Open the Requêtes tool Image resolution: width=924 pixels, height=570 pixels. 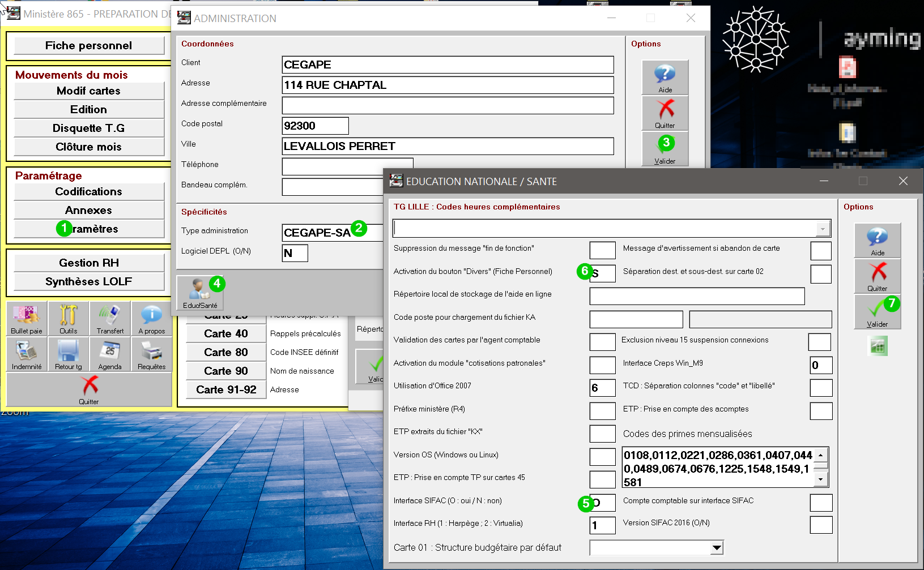point(151,354)
